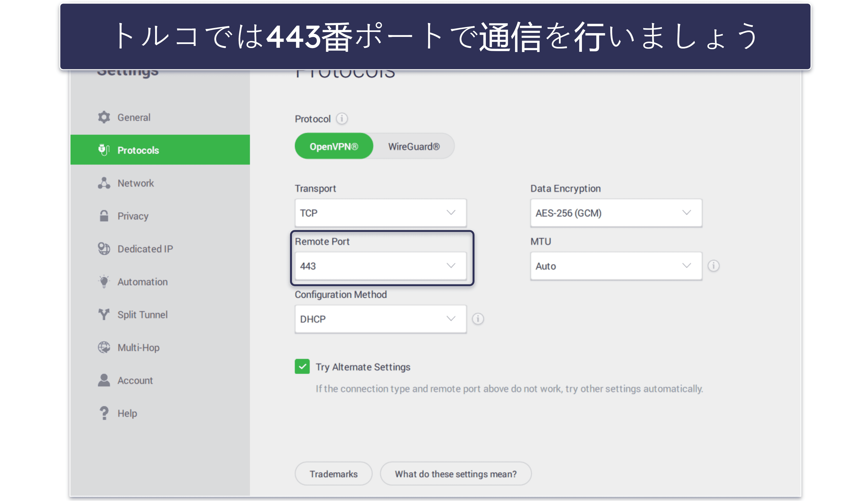Click the Dedicated IP globe icon
Viewport: 868px width, 501px height.
104,249
